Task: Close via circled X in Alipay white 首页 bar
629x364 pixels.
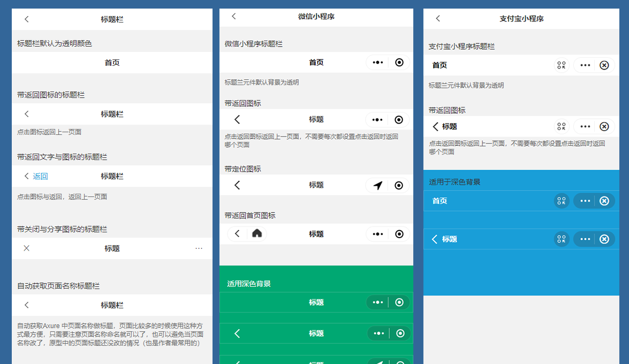Action: pyautogui.click(x=604, y=65)
